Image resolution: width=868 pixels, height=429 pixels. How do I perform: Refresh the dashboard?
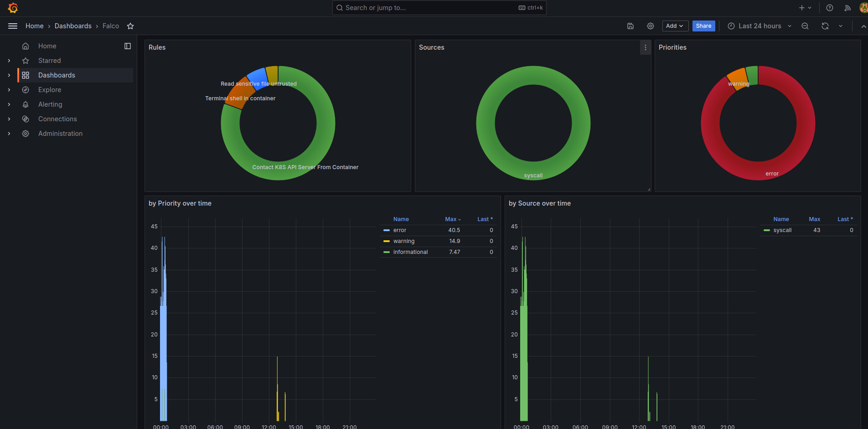[825, 26]
